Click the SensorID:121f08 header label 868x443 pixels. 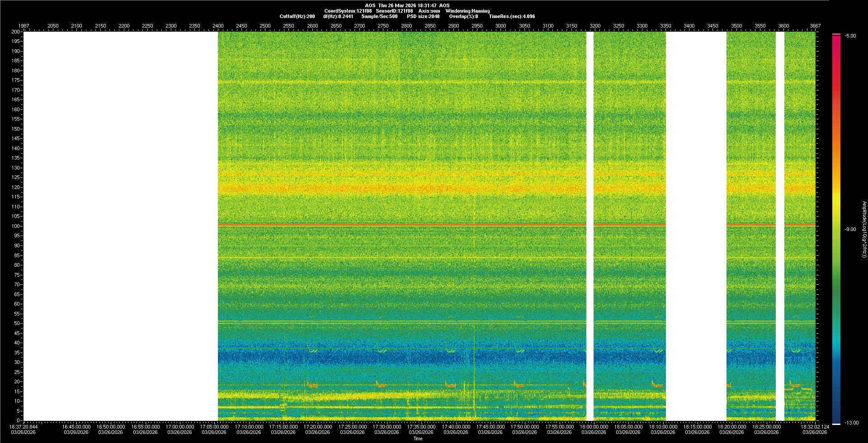tap(394, 11)
